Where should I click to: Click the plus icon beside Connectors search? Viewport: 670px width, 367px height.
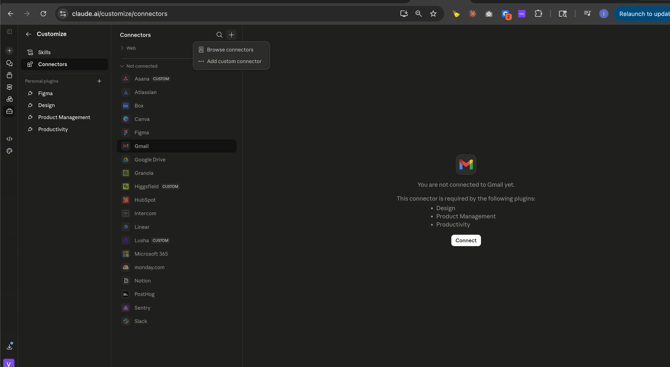coord(231,35)
